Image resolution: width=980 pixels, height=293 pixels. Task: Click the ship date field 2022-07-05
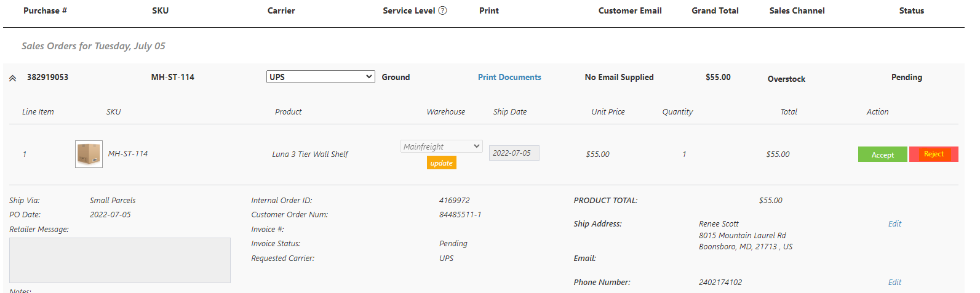(x=514, y=153)
